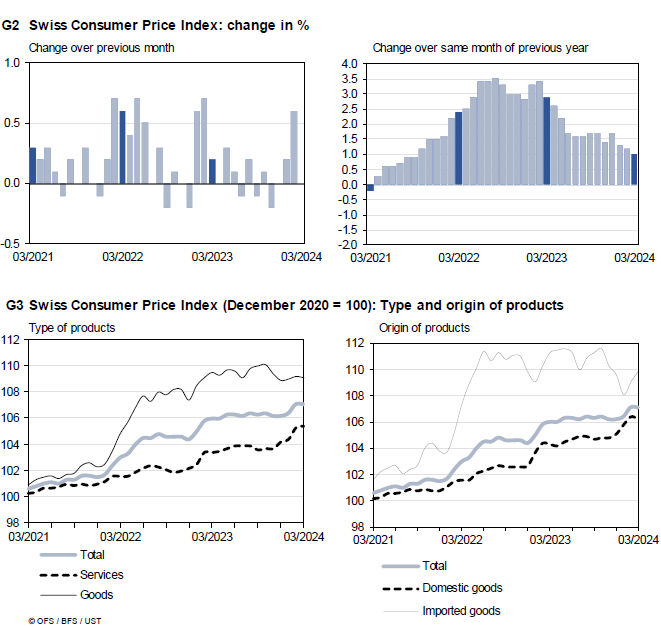Click the 'Type of products' chart heading
661x627 pixels.
tap(71, 327)
